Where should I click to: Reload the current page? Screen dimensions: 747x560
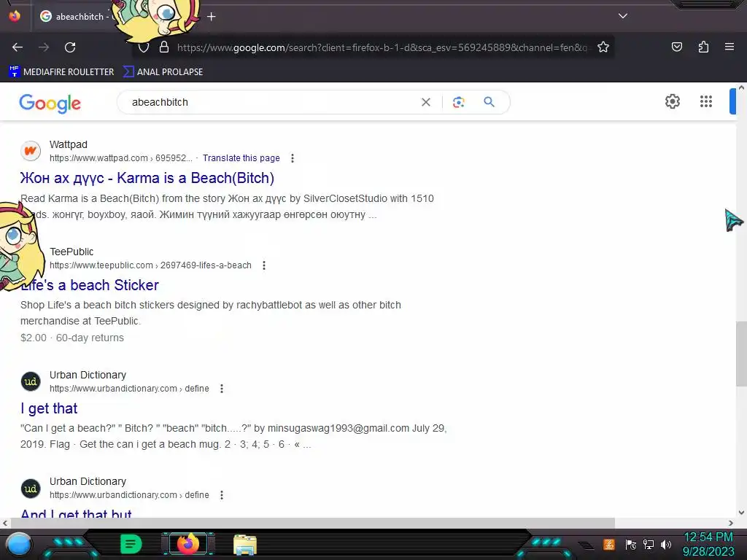70,47
